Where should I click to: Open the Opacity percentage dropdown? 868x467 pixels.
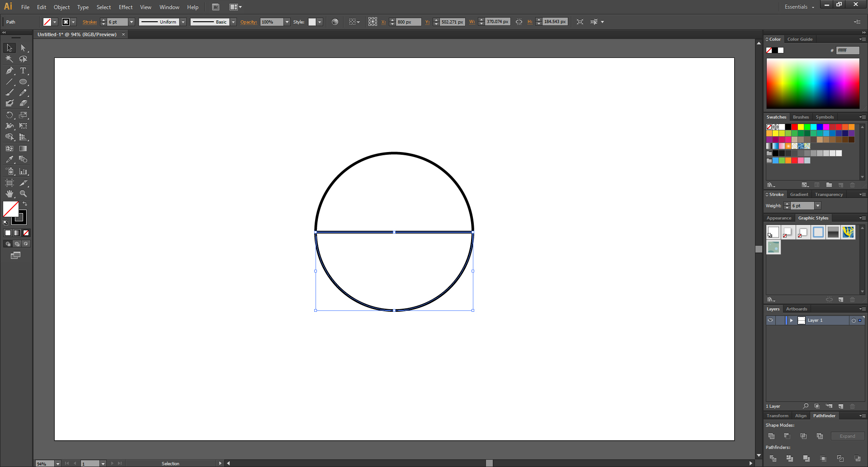[287, 22]
